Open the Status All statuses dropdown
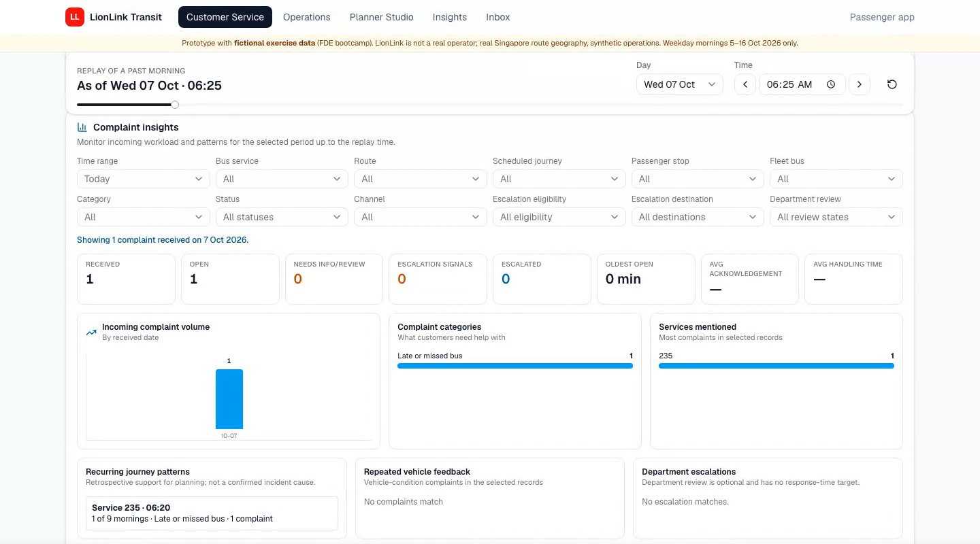The height and width of the screenshot is (544, 980). [x=282, y=217]
